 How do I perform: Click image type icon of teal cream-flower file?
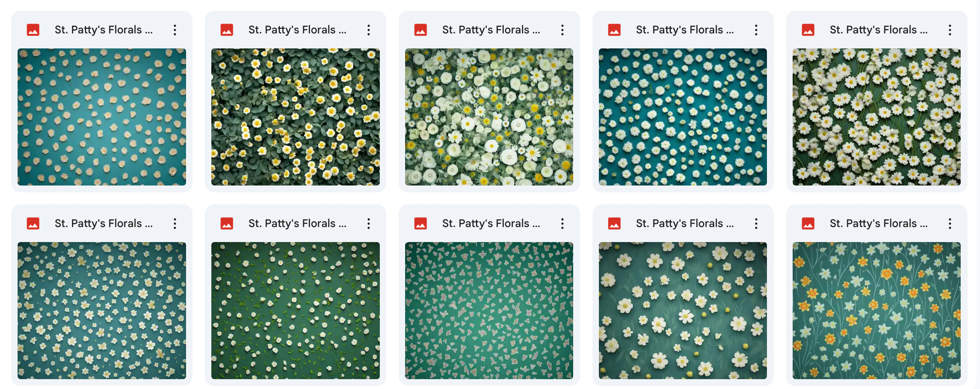coord(33,30)
